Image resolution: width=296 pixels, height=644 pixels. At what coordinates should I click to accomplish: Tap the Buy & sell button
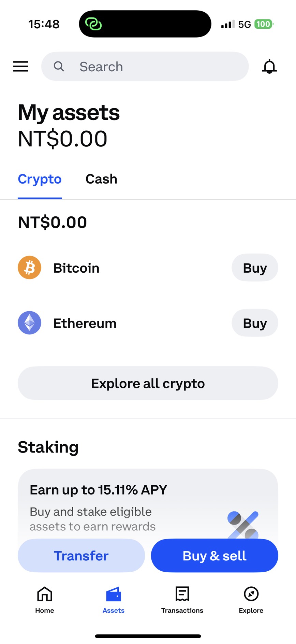(x=214, y=556)
